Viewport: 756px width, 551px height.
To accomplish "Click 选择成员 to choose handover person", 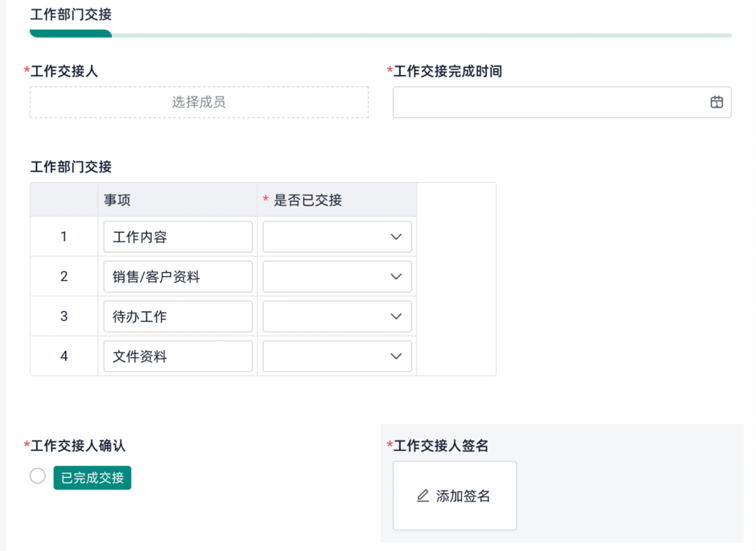I will coord(199,102).
